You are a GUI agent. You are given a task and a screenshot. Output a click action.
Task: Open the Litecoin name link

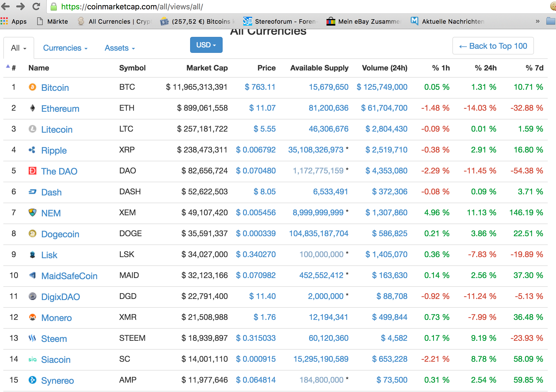(57, 129)
